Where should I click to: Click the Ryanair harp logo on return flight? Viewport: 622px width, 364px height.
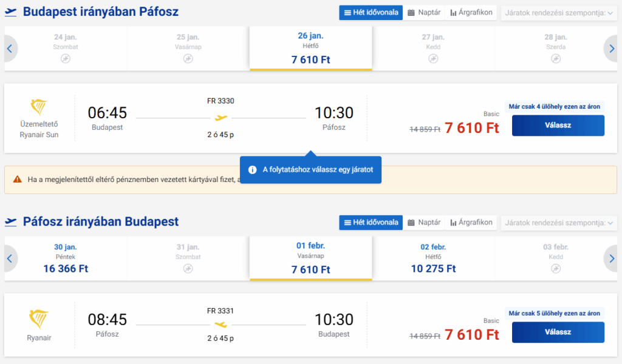point(39,319)
